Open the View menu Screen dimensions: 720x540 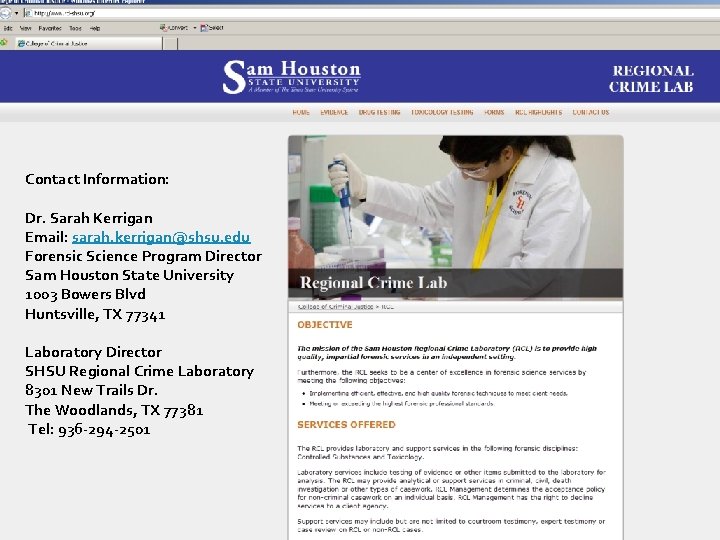25,28
